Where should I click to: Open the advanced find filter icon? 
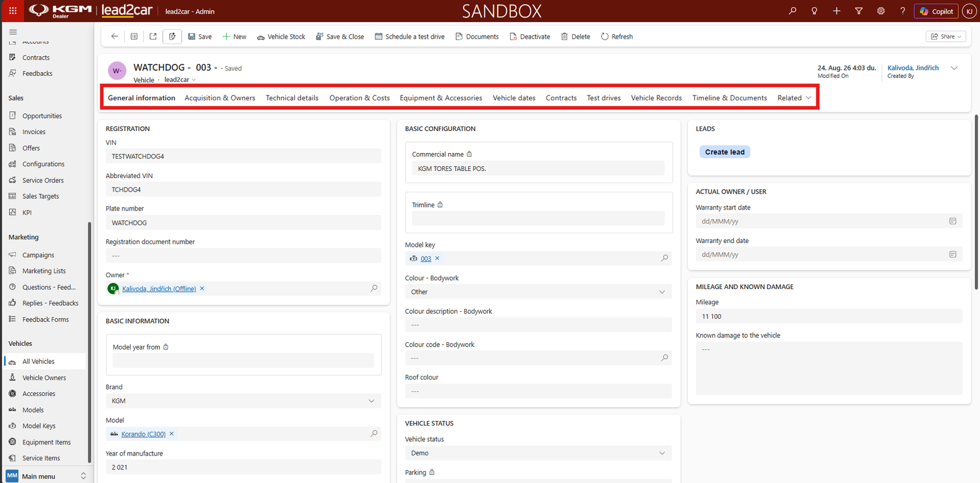tap(859, 11)
